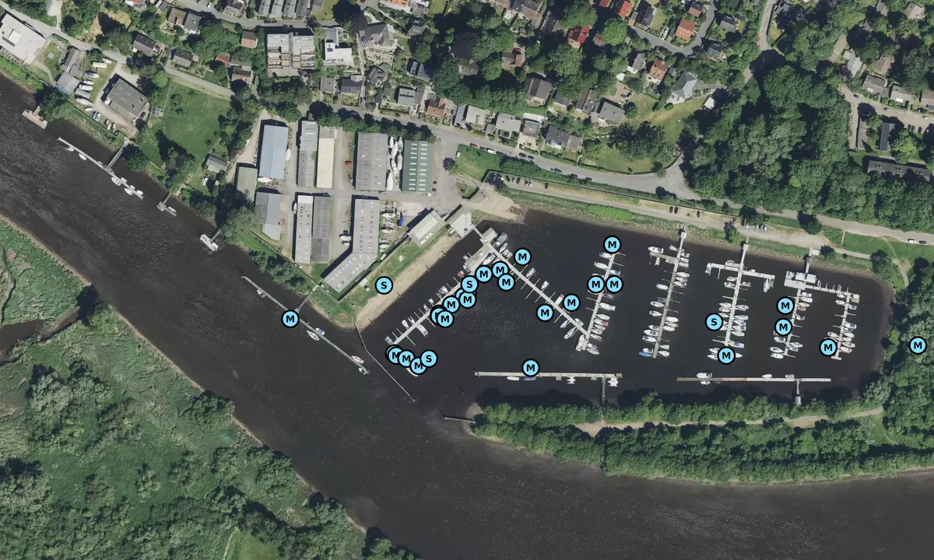
Task: Select the left M of the side-by-side pair on the third pier
Action: pyautogui.click(x=595, y=284)
